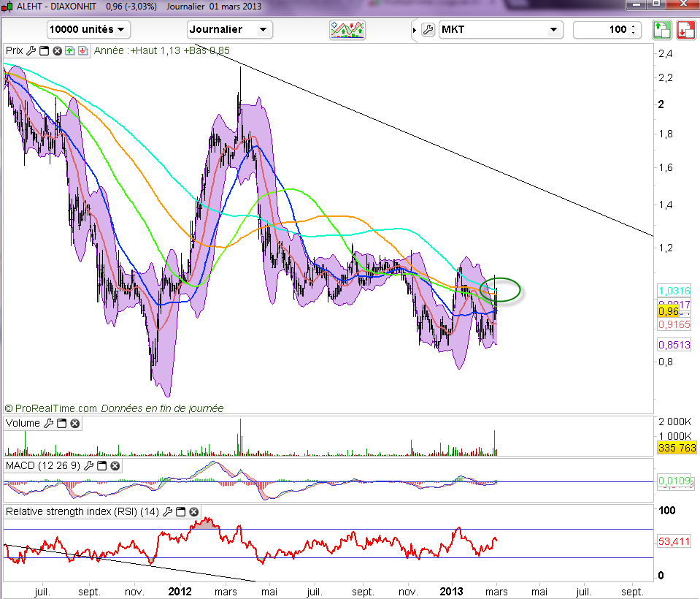
Task: Maximize the Prix price panel
Action: [43, 51]
